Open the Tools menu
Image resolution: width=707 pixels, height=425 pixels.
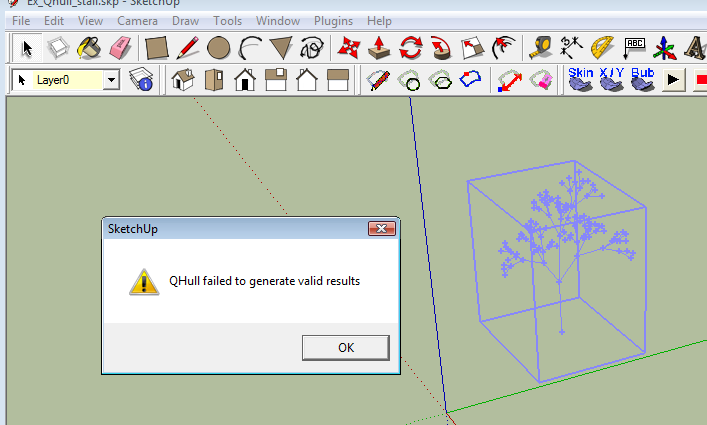[228, 21]
